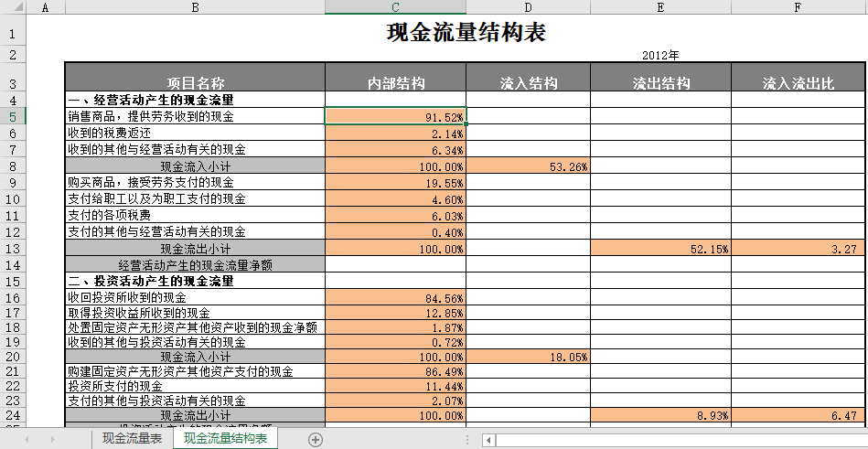Select the cell showing 91.52%
868x449 pixels.
pos(395,116)
